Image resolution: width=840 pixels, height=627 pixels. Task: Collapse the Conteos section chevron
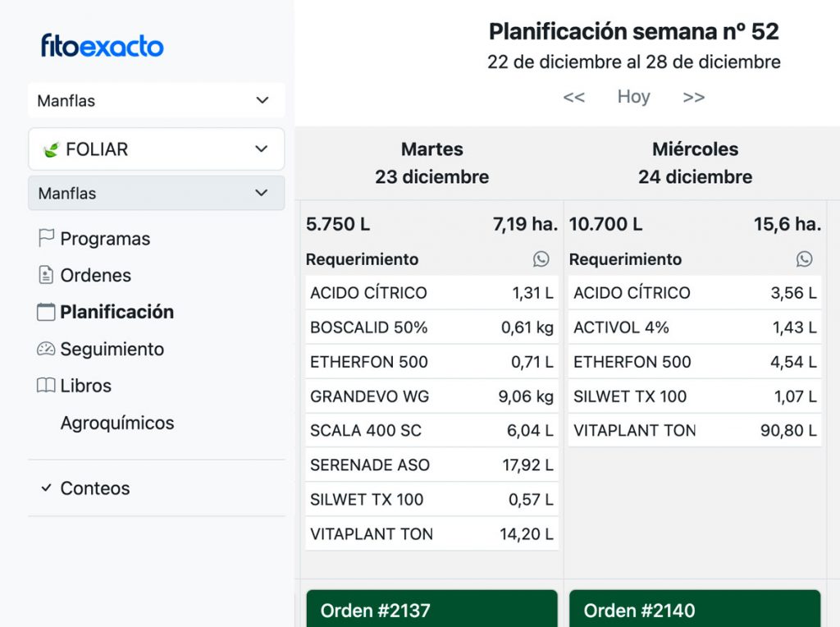click(x=46, y=488)
